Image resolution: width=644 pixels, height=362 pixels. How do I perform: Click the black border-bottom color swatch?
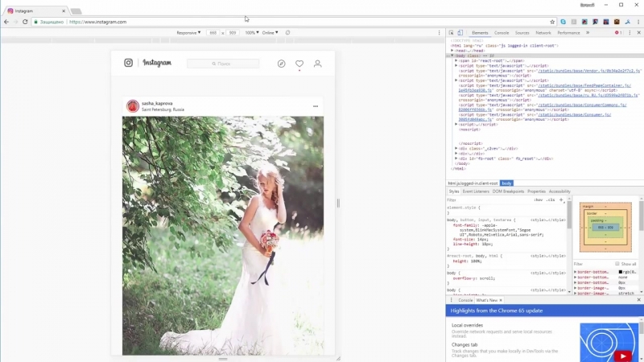click(x=620, y=272)
